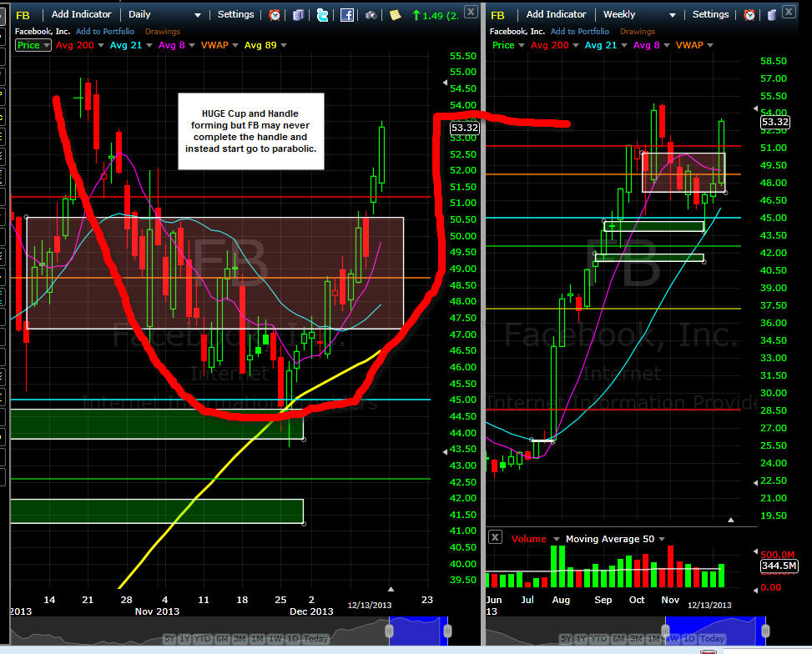Select 1Y range button in Daily chart

click(x=184, y=638)
